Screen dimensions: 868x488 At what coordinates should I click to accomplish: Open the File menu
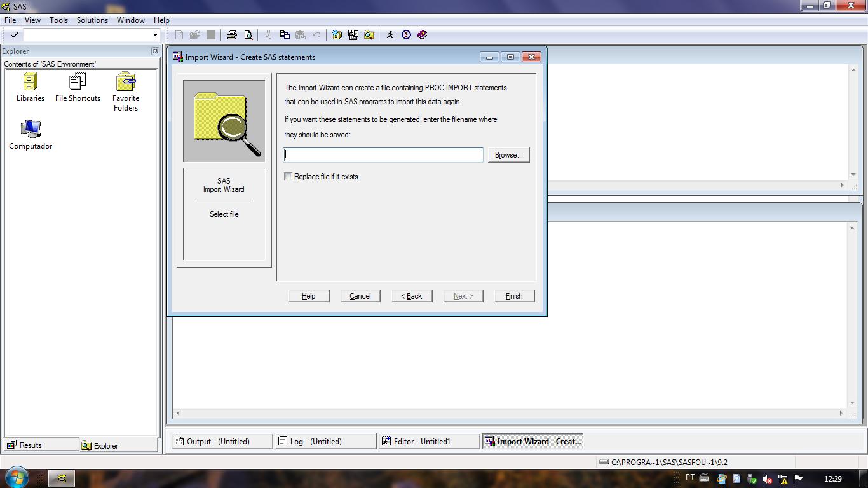pyautogui.click(x=10, y=20)
